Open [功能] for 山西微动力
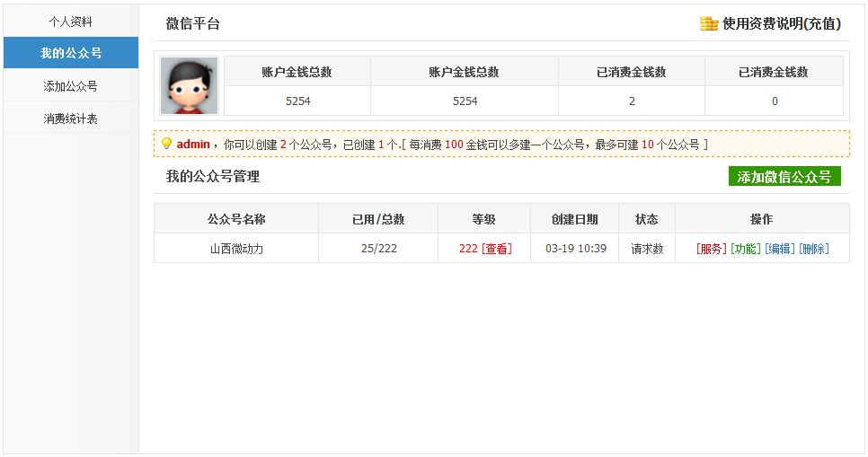This screenshot has height=457, width=868. (746, 249)
